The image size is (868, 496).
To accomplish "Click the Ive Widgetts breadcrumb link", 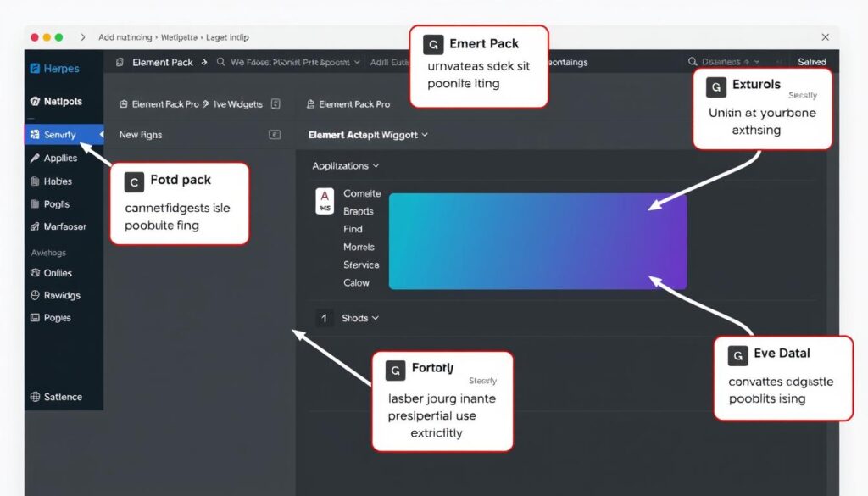I will coord(238,104).
